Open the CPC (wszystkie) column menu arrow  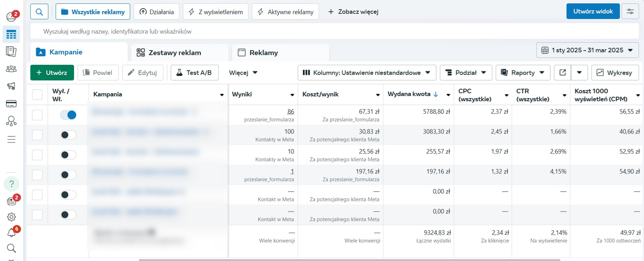point(506,95)
